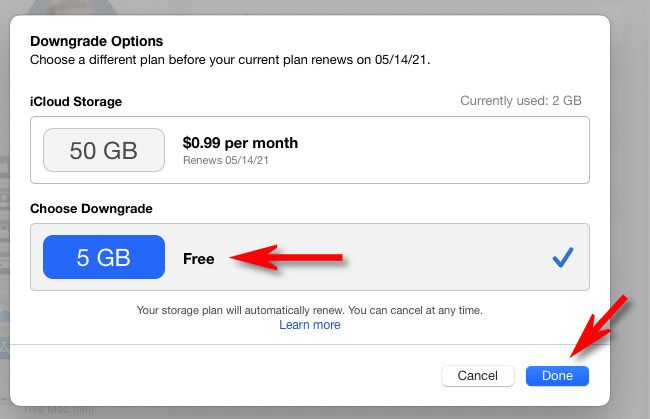
Task: Click the partially hidden sidebar at the left edge
Action: [x=5, y=250]
